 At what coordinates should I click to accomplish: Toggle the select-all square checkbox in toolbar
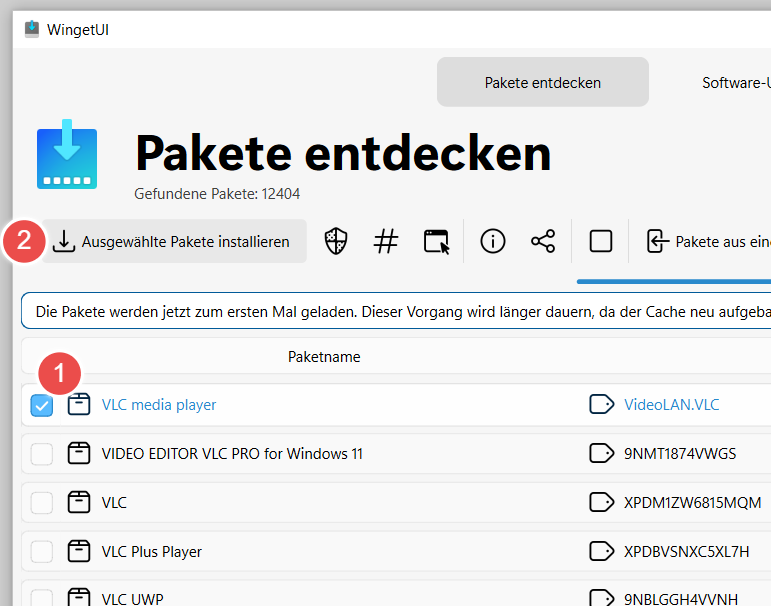(x=600, y=242)
